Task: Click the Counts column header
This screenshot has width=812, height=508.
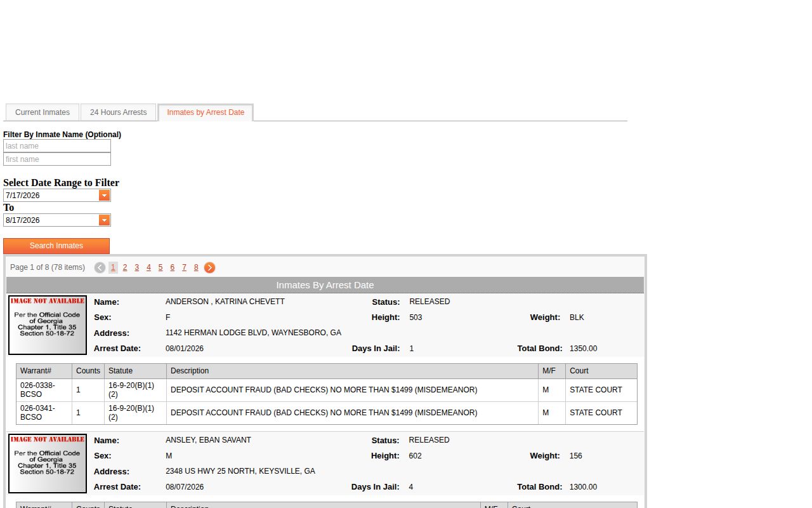Action: pyautogui.click(x=88, y=371)
